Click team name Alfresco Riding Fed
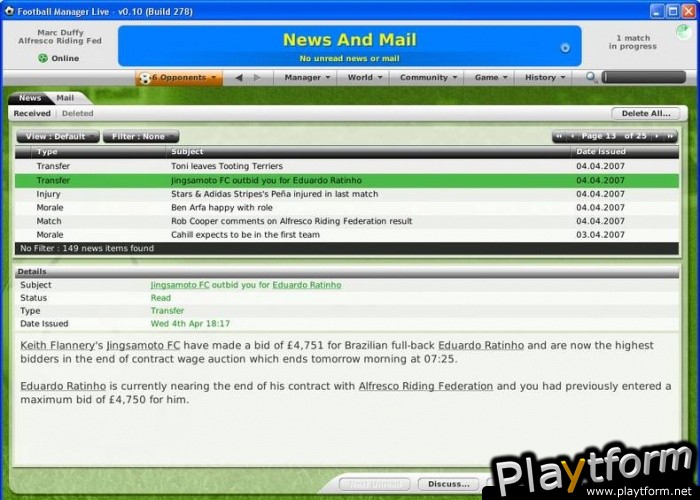The image size is (700, 500). click(60, 41)
